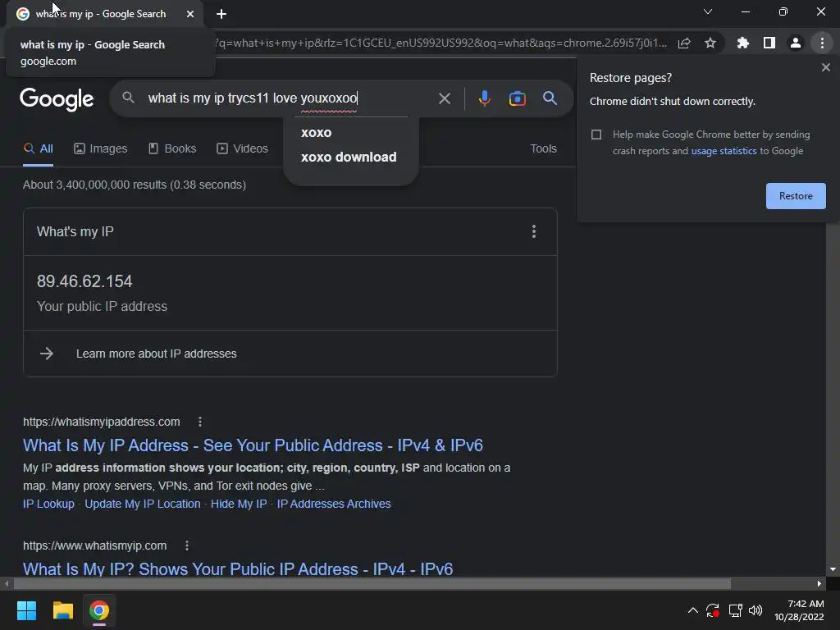Enable sending crash reports checkbox
Viewport: 840px width, 630px height.
(596, 135)
